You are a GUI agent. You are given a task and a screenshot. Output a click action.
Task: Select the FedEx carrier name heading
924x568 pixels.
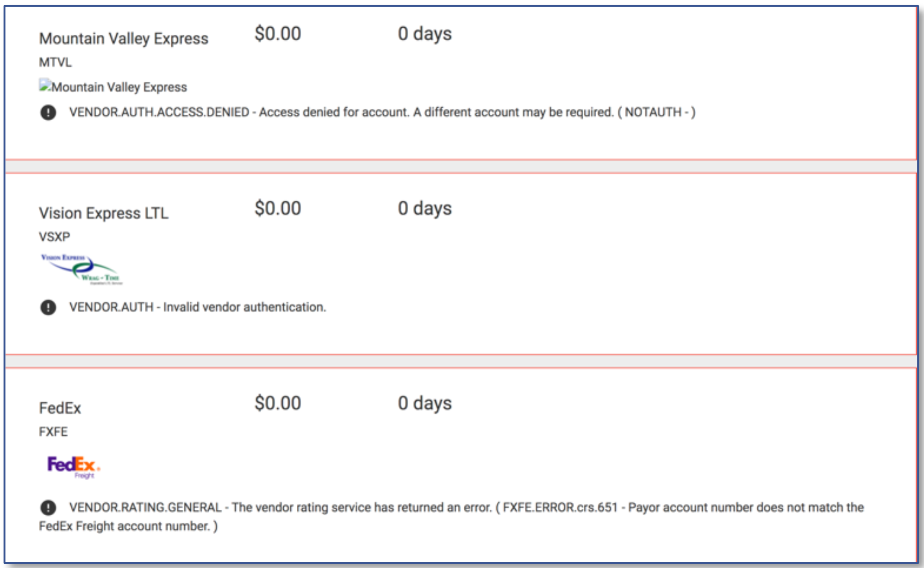[x=60, y=408]
